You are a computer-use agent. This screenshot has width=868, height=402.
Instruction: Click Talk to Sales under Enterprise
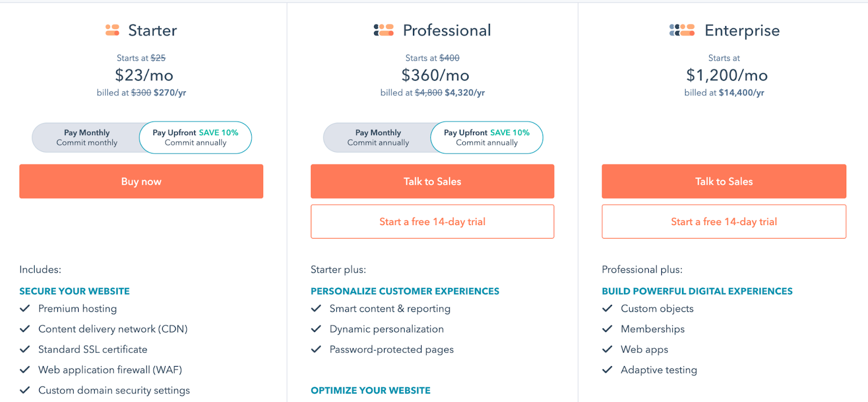click(724, 181)
